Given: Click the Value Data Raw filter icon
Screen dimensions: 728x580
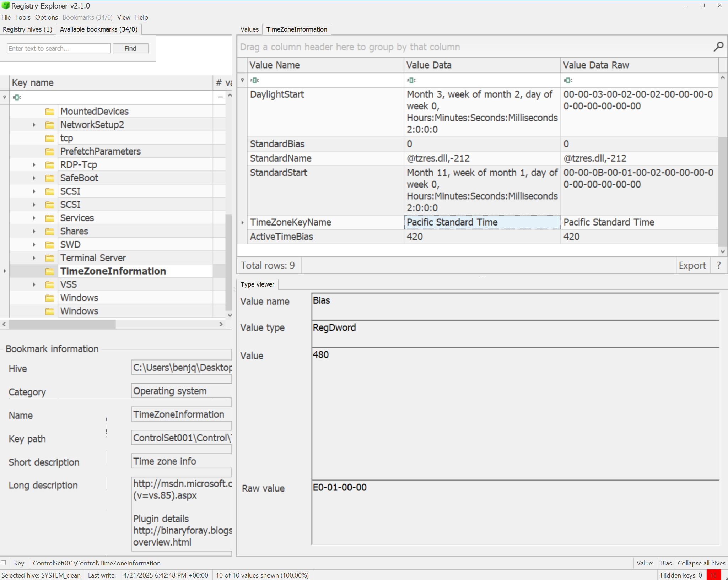Looking at the screenshot, I should (568, 80).
